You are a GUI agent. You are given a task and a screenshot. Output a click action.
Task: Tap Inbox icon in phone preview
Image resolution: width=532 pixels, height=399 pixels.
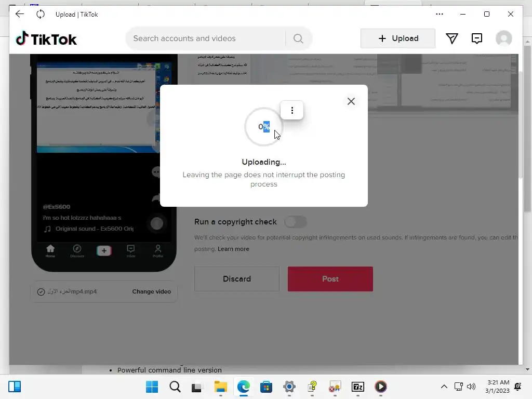[130, 251]
